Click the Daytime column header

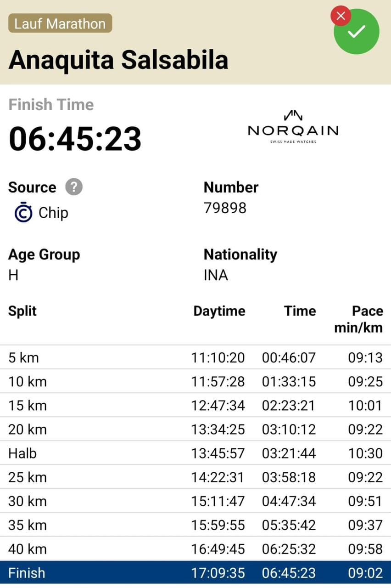click(x=219, y=311)
